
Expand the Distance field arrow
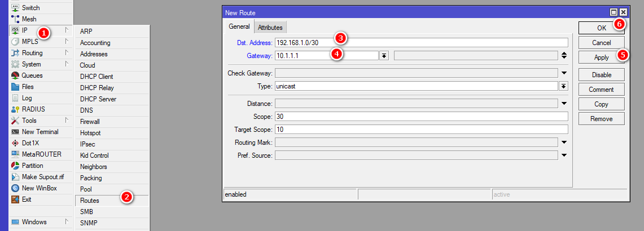[x=563, y=104]
